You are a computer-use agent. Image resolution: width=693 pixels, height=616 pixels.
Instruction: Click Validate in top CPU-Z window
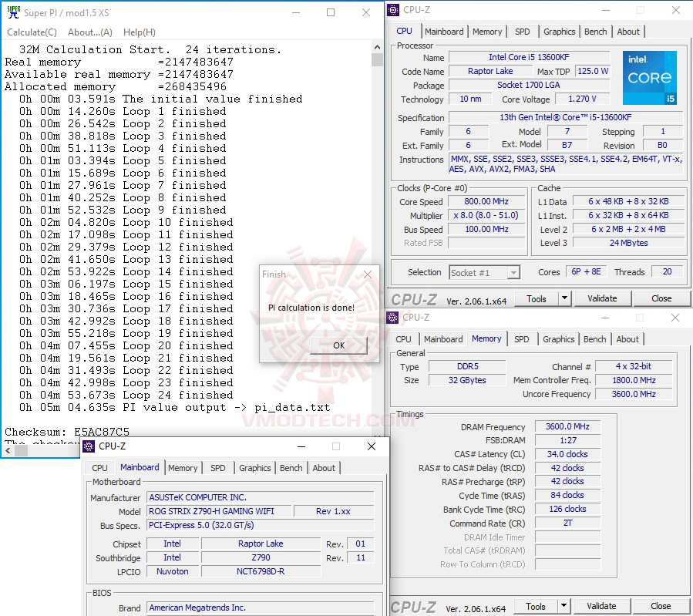(602, 298)
